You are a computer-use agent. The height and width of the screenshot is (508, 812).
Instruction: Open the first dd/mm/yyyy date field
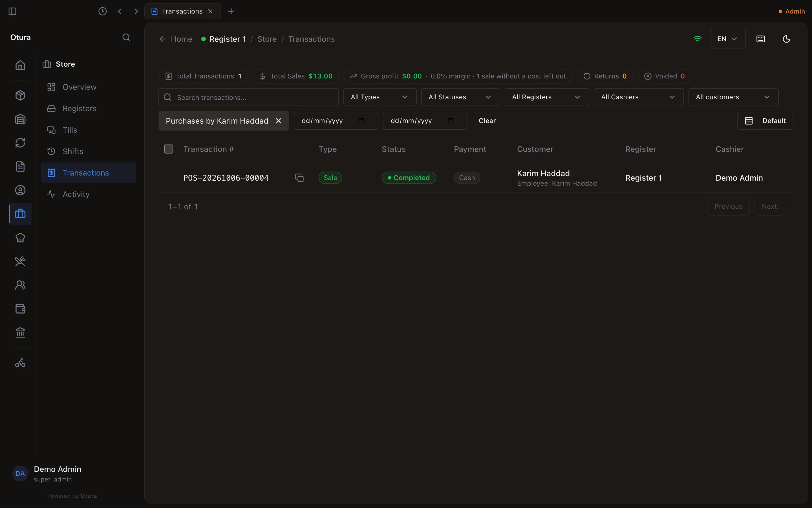(x=336, y=121)
